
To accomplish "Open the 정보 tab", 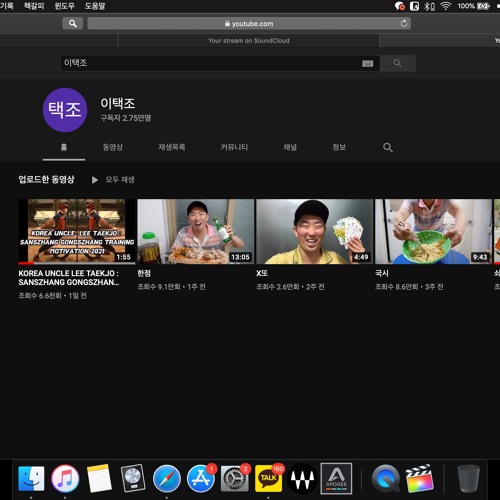I will [x=339, y=147].
